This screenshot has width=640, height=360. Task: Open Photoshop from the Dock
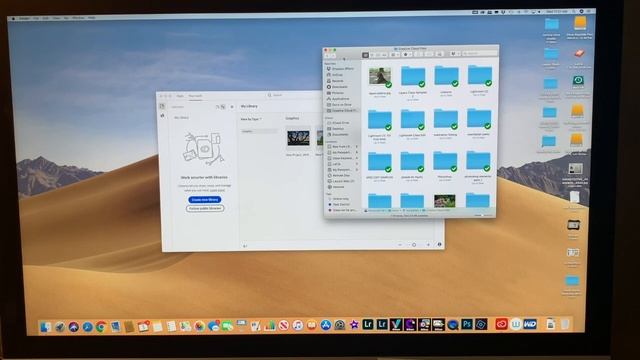467,324
